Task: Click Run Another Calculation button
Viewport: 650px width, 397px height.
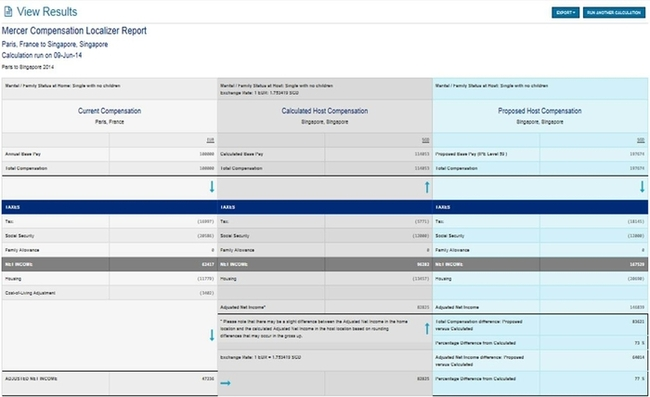Action: click(614, 12)
